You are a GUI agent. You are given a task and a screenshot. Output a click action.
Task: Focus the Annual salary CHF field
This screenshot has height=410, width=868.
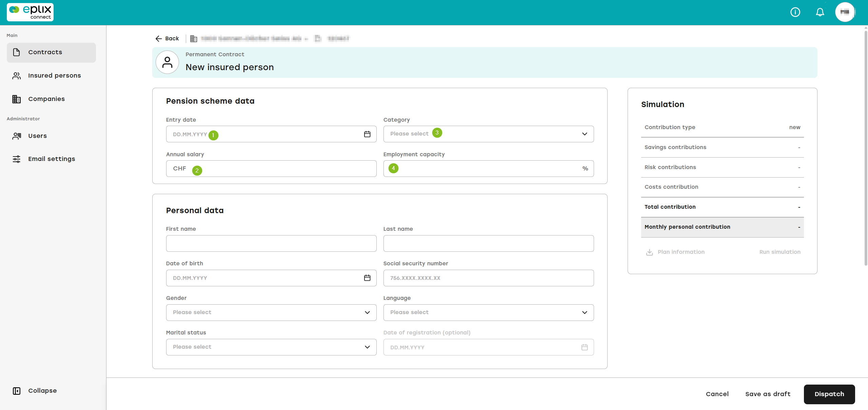tap(271, 168)
